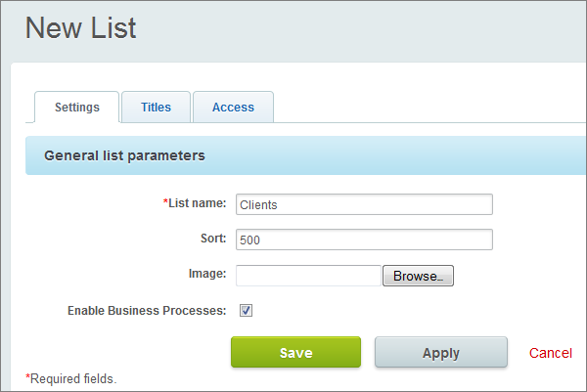587x392 pixels.
Task: Click the Apply button
Action: pyautogui.click(x=440, y=352)
